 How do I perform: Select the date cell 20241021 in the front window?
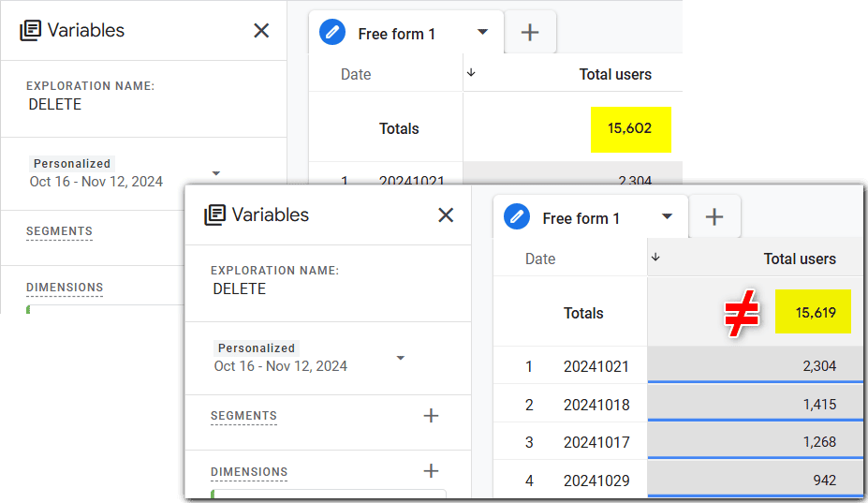tap(596, 366)
